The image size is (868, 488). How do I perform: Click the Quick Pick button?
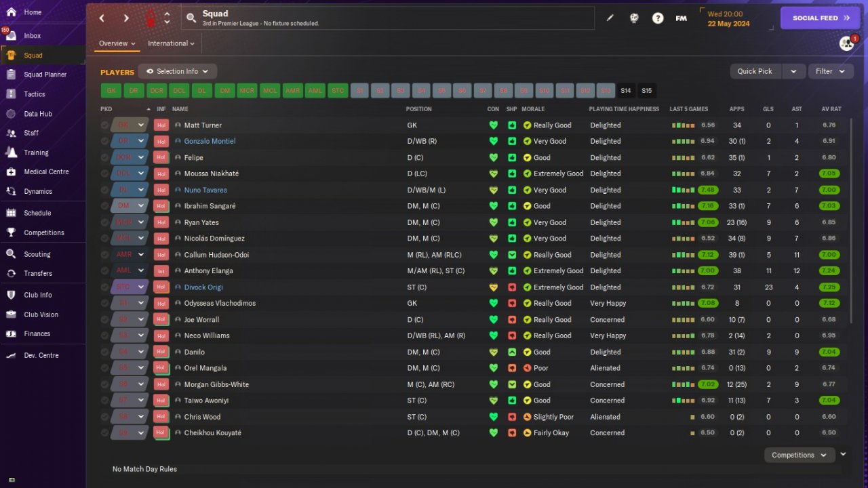click(755, 71)
